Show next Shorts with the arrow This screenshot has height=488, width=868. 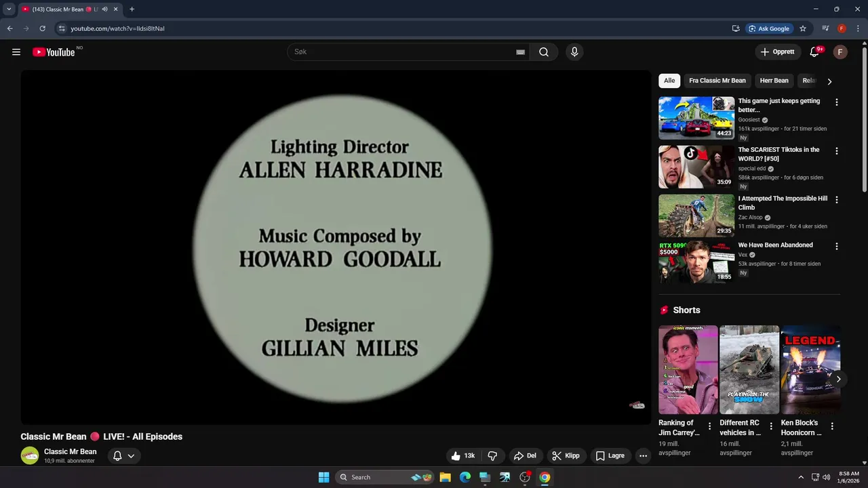pyautogui.click(x=839, y=379)
